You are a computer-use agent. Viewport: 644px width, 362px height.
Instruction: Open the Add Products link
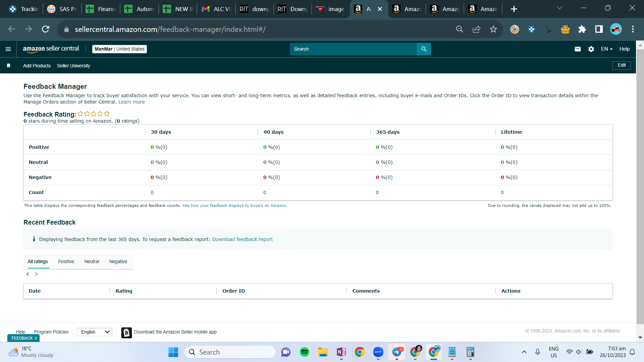[37, 66]
